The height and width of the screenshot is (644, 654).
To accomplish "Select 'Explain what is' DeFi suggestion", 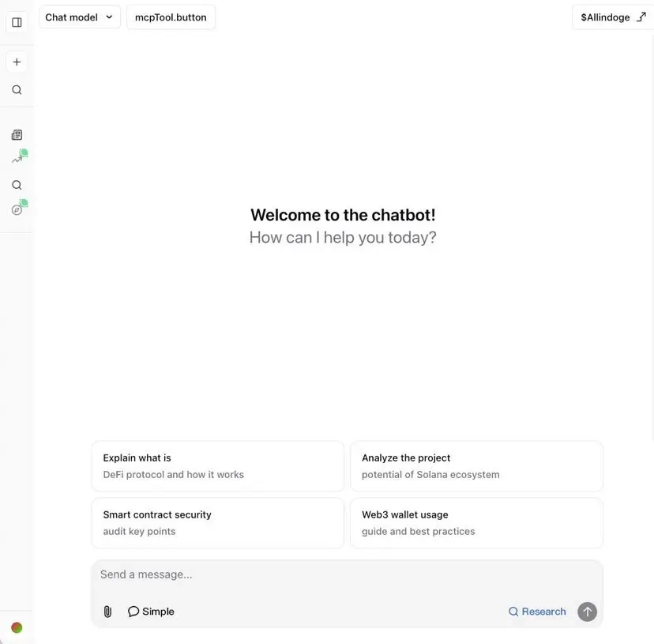I will tap(217, 466).
